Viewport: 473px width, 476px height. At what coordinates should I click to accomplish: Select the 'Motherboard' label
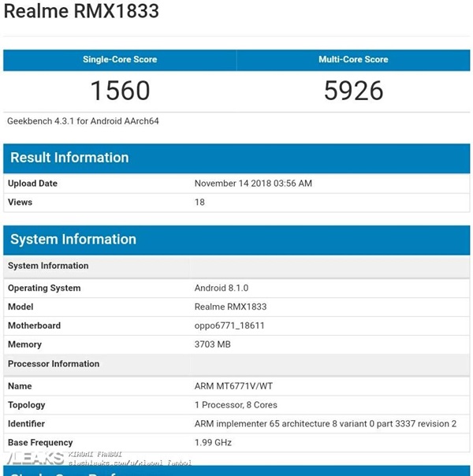click(35, 325)
